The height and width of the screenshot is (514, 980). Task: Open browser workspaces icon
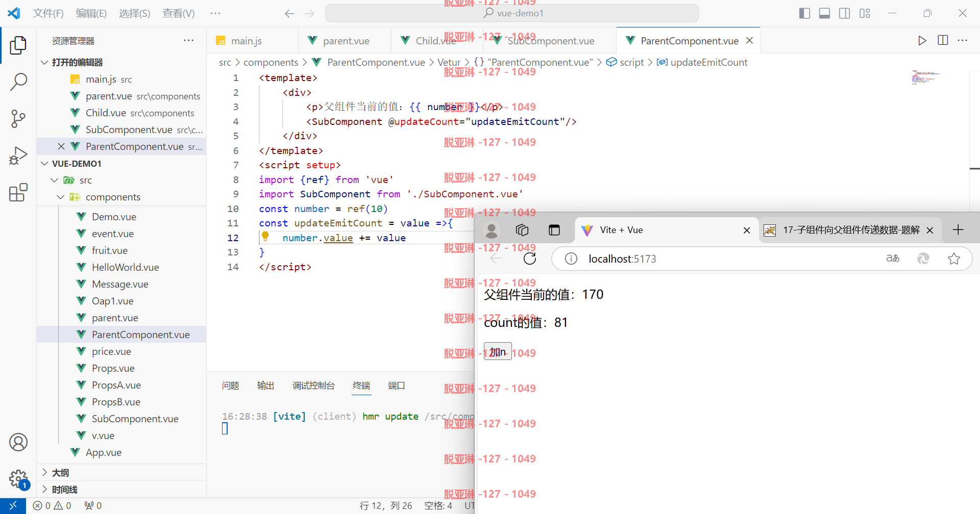point(522,230)
